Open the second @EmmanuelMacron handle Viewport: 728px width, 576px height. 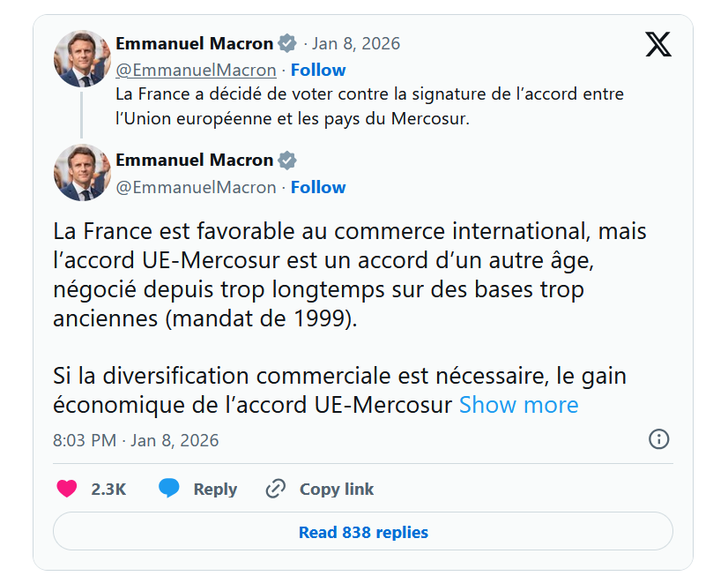coord(196,187)
